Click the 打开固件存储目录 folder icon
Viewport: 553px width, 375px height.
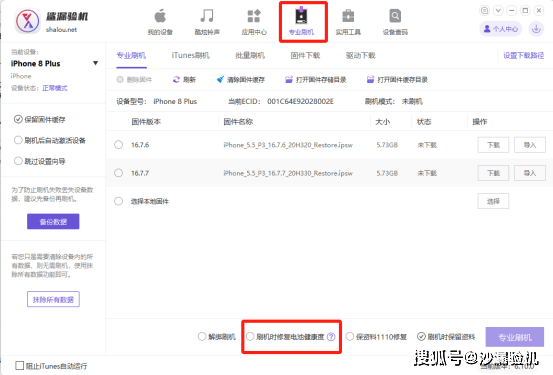[289, 80]
